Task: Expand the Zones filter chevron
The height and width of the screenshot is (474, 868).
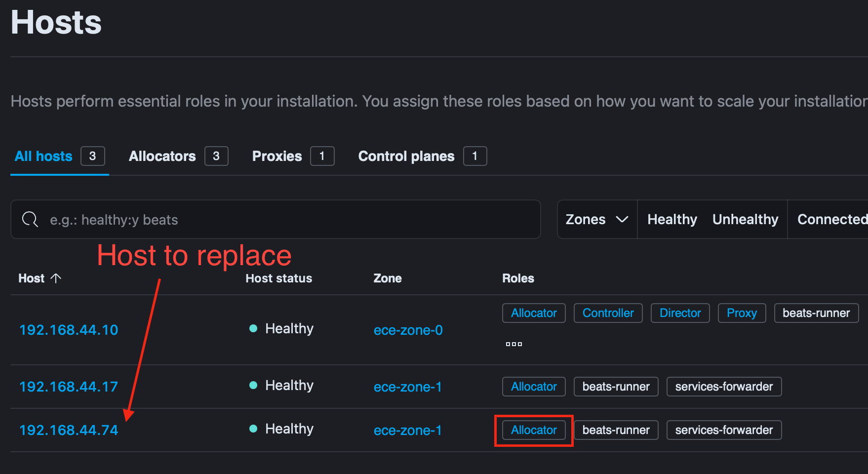Action: pyautogui.click(x=623, y=219)
